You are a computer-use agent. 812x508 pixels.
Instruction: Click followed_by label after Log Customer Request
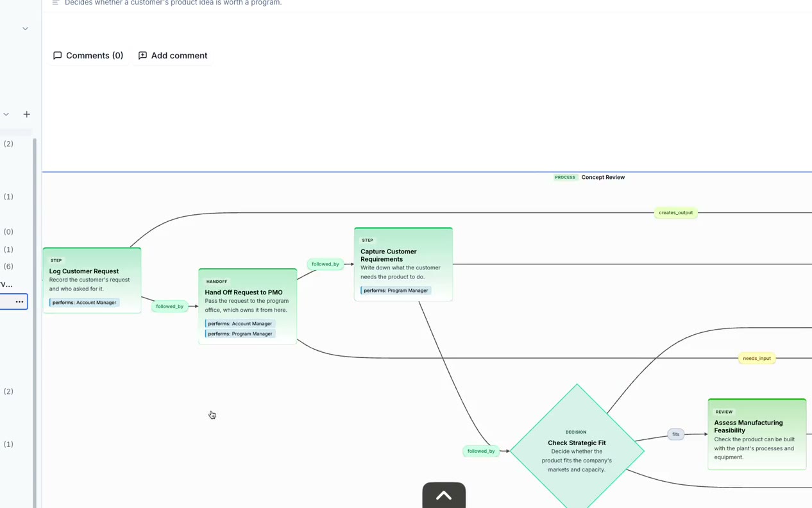point(169,307)
